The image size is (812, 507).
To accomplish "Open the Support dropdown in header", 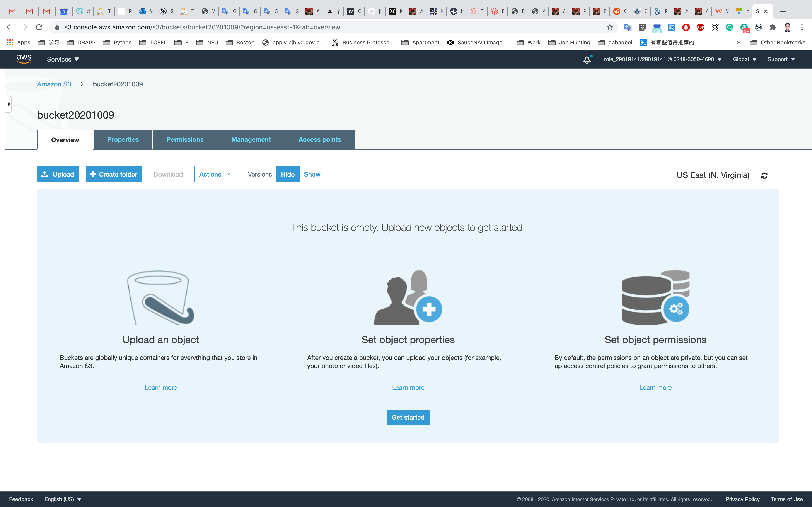I will (x=781, y=59).
